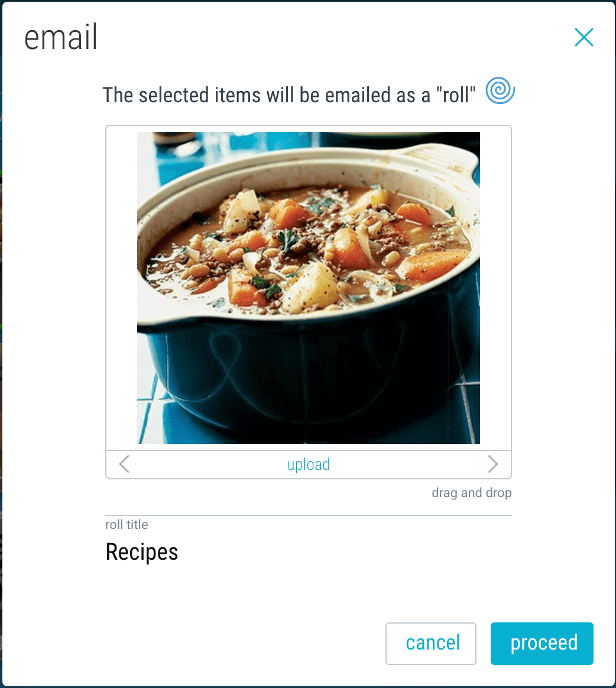
Task: Click the "email" dialog heading
Action: [x=60, y=37]
